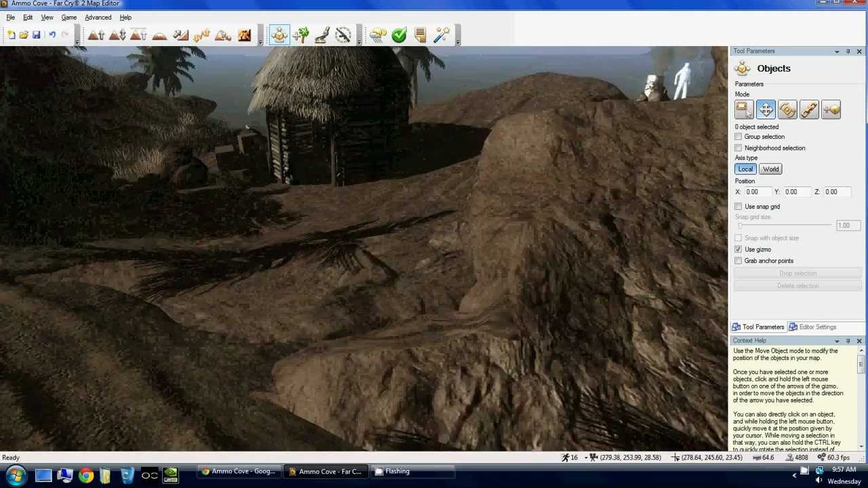Open the Advanced menu
Image resolution: width=868 pixels, height=488 pixels.
tap(98, 17)
